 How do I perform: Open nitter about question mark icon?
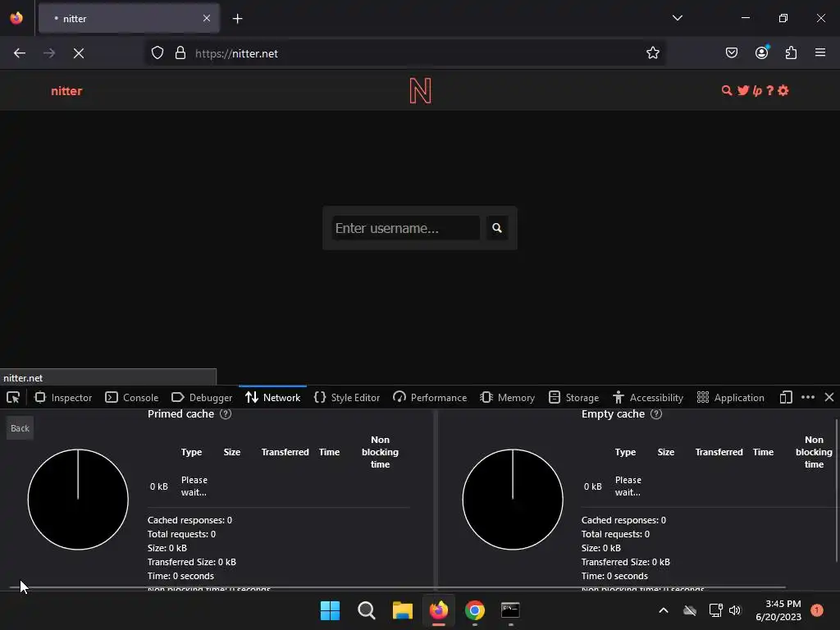pyautogui.click(x=769, y=90)
